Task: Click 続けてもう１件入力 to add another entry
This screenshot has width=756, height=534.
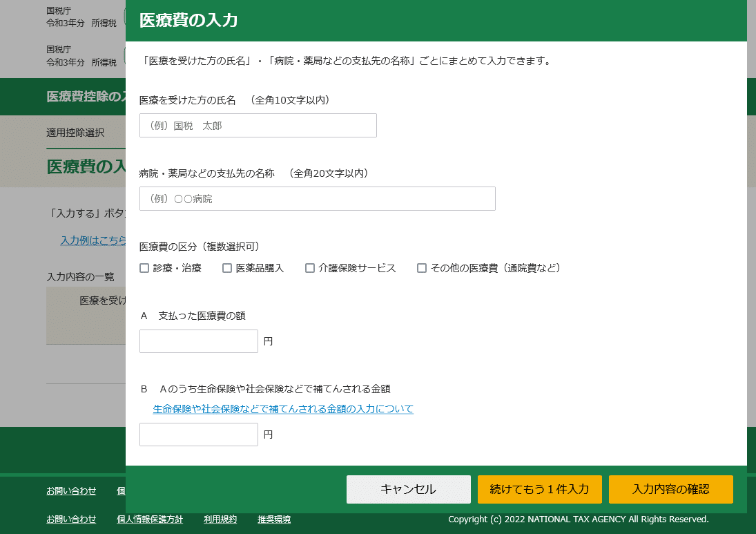Action: point(539,489)
